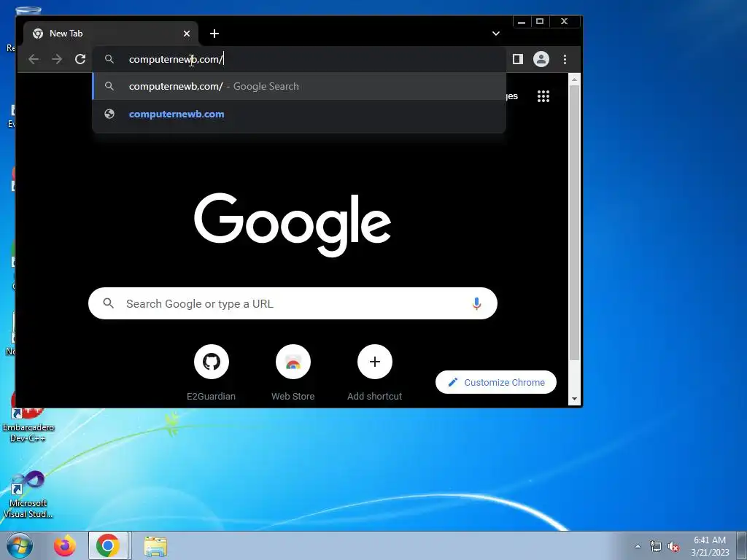The width and height of the screenshot is (747, 560).
Task: Click the address bar URL text
Action: [x=176, y=59]
